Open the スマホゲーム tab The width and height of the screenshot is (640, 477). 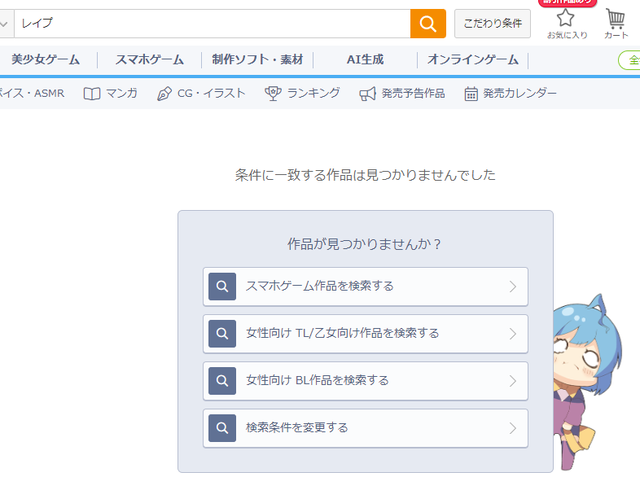[149, 60]
